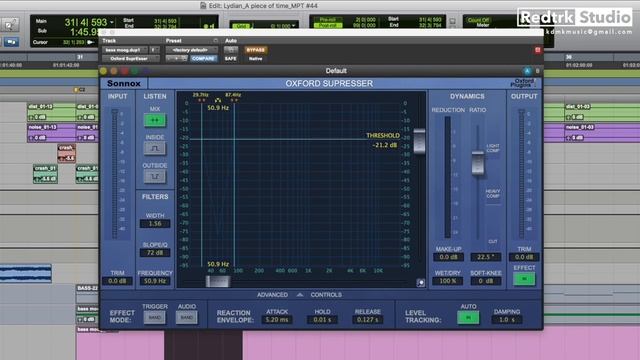The height and width of the screenshot is (360, 640).
Task: Click the LIGHT COMP ratio label
Action: (x=493, y=148)
